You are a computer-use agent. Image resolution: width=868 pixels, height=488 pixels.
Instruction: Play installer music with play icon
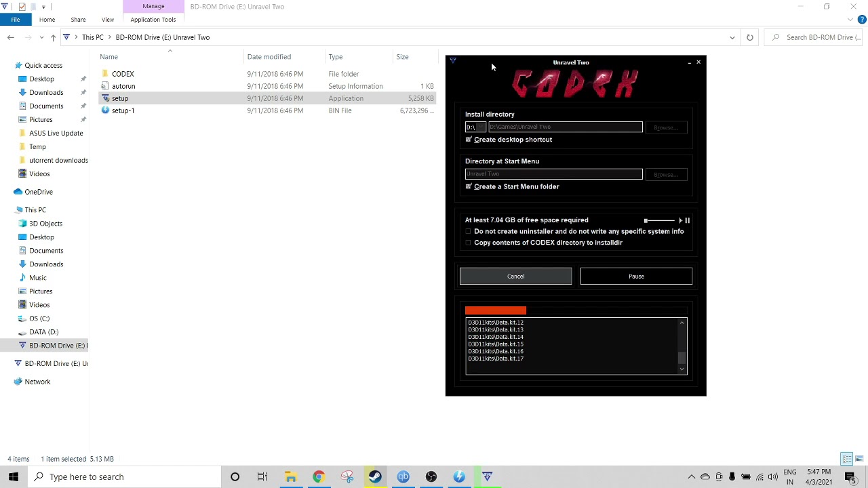[x=680, y=220]
